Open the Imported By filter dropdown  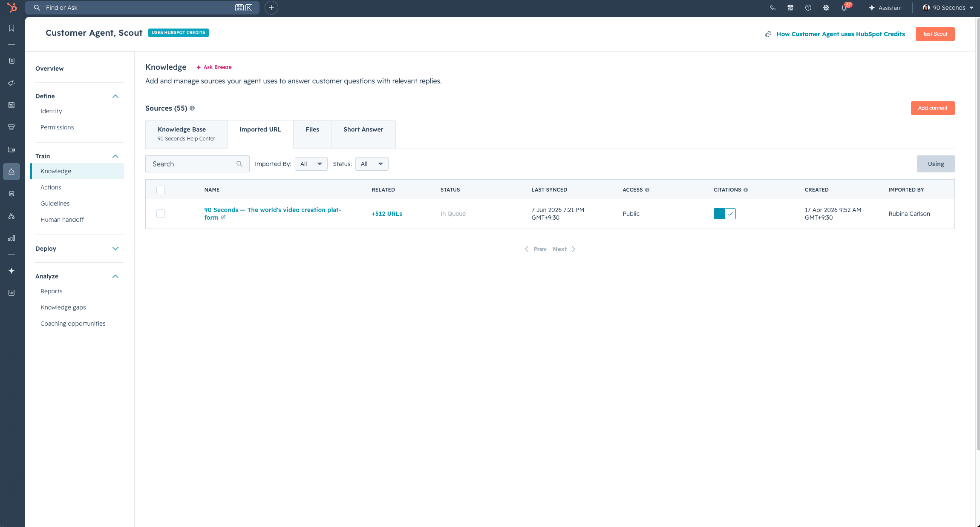[311, 164]
